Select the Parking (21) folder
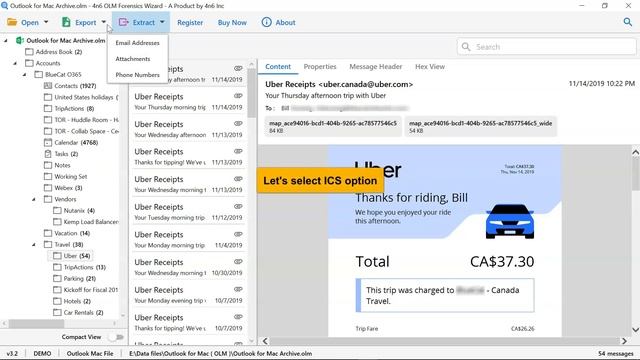Image resolution: width=640 pixels, height=360 pixels. [x=74, y=278]
